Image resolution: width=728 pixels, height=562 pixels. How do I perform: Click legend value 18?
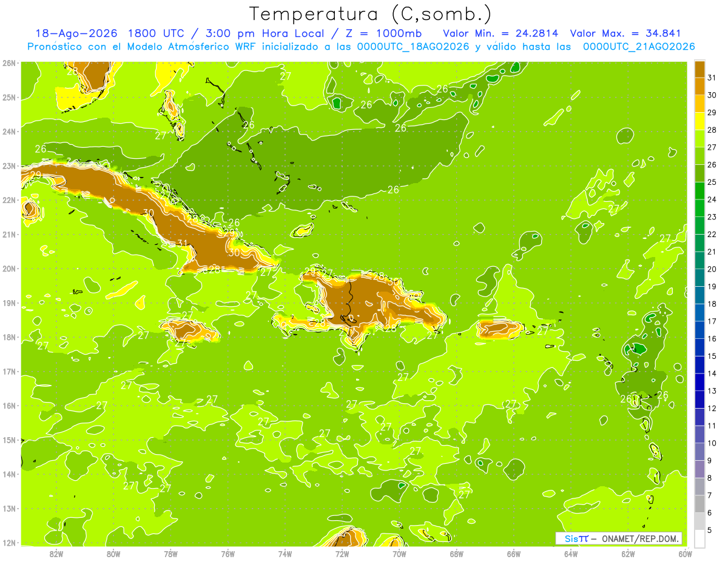pyautogui.click(x=712, y=304)
